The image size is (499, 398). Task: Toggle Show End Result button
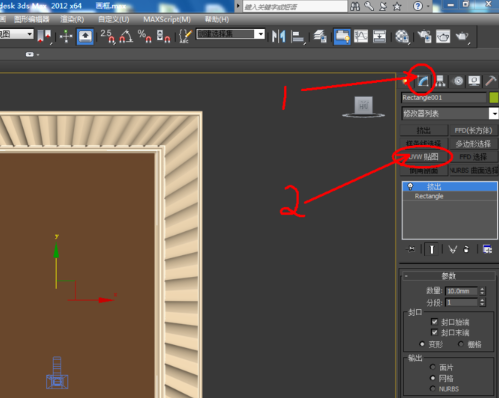point(432,249)
